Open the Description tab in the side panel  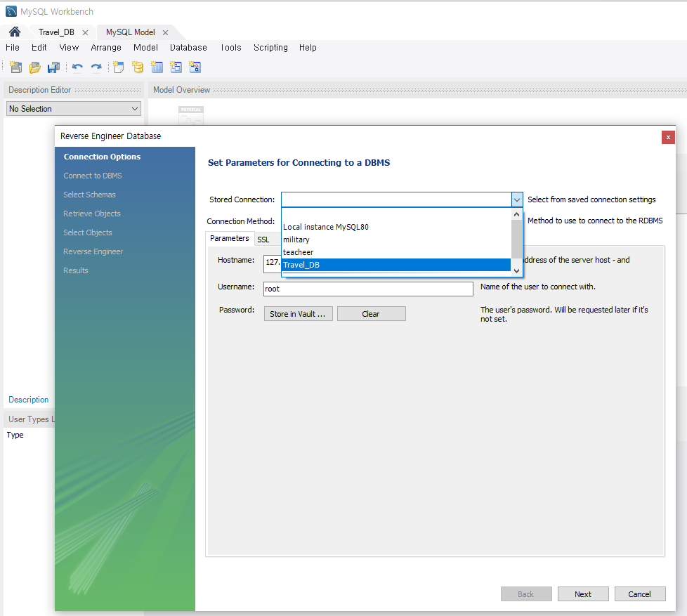(29, 400)
